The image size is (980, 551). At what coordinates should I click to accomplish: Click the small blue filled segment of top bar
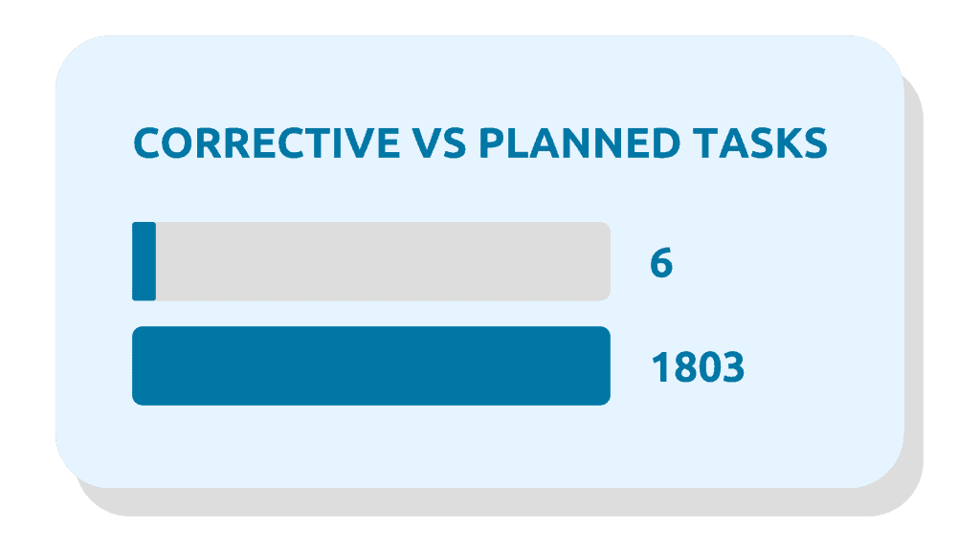[x=144, y=261]
